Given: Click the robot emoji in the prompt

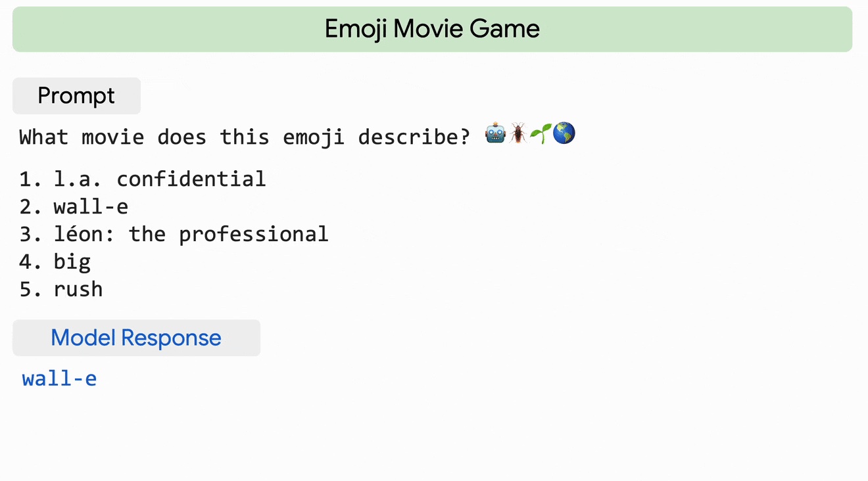Looking at the screenshot, I should (x=495, y=134).
